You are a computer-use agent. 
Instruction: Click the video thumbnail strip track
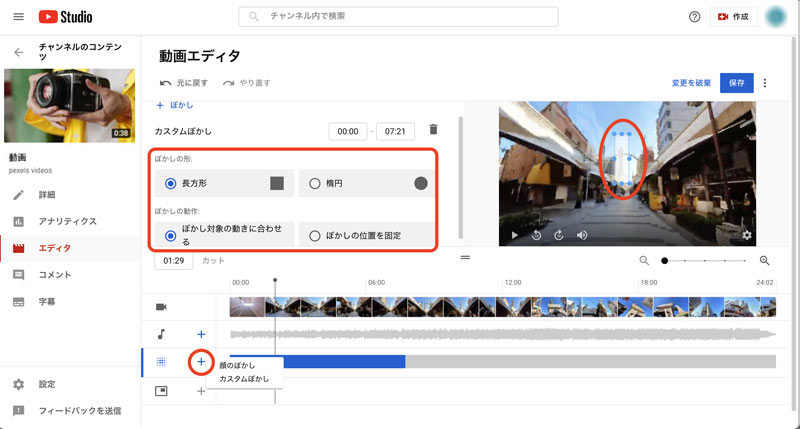coord(503,307)
